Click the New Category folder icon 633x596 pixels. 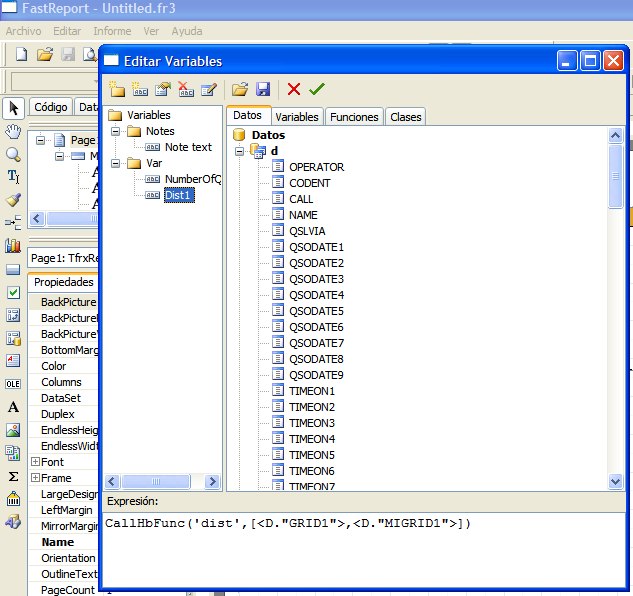(117, 89)
